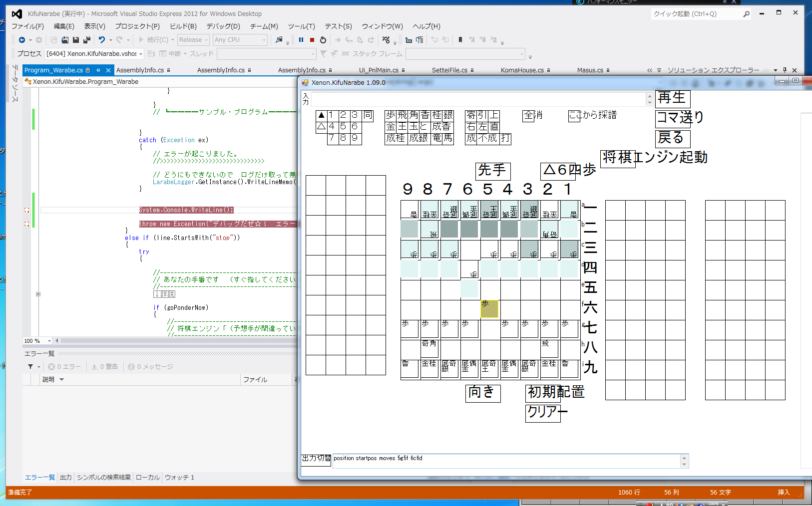Pause the debugger with the Break All icon
This screenshot has width=812, height=506.
coord(301,40)
